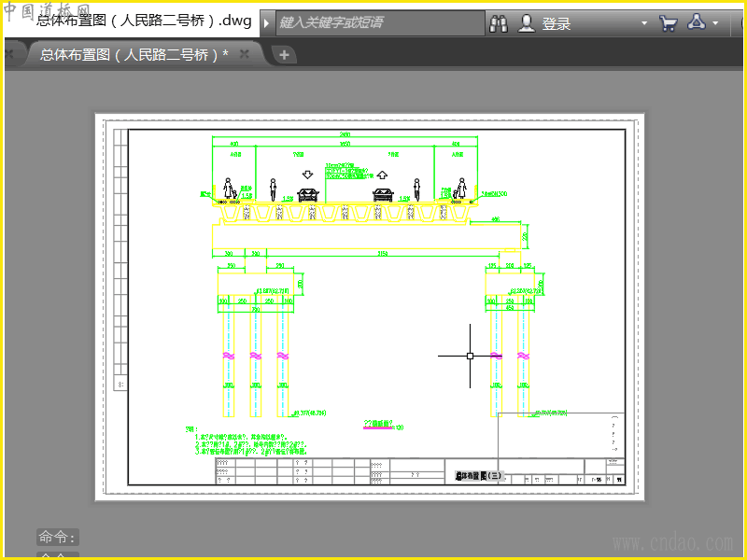This screenshot has width=747, height=560.
Task: Click the magenta underlined section title text
Action: point(378,424)
